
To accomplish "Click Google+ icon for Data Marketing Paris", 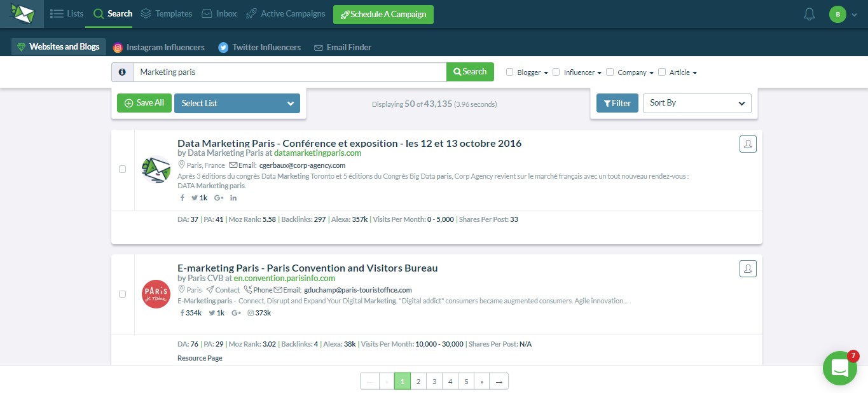I will tap(219, 198).
